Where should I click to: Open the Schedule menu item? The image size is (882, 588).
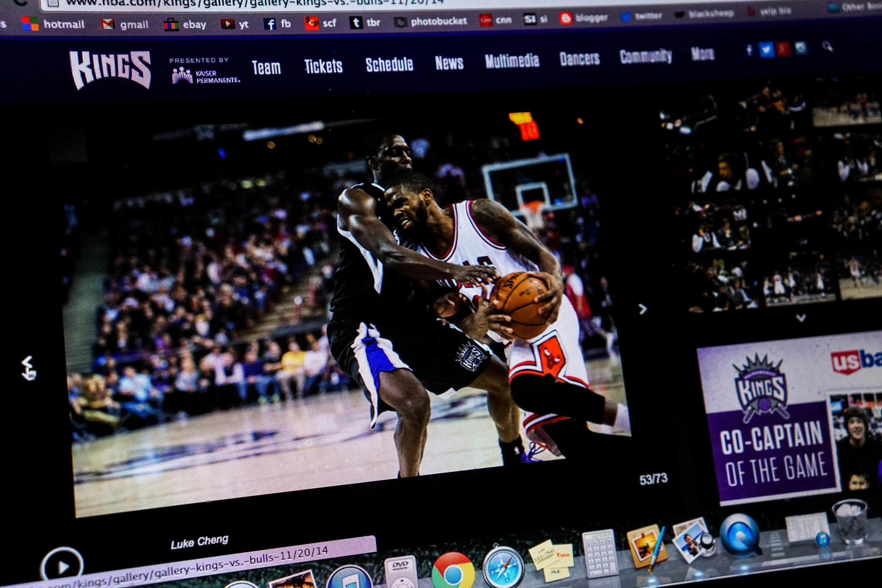(x=389, y=65)
